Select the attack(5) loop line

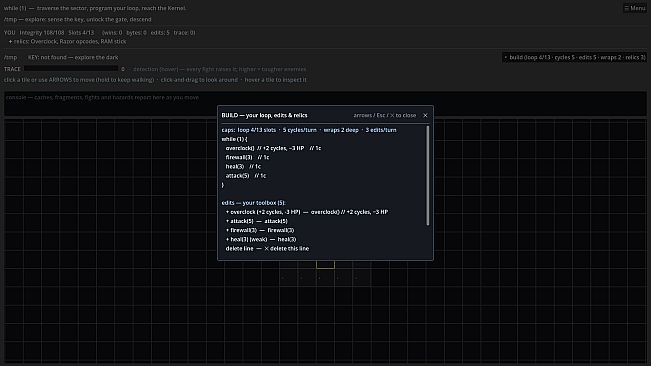(246, 176)
